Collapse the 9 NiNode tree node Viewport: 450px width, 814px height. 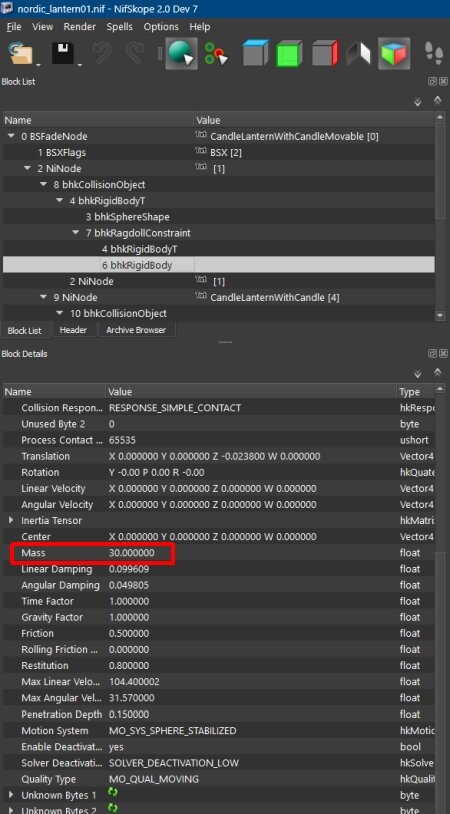point(44,297)
